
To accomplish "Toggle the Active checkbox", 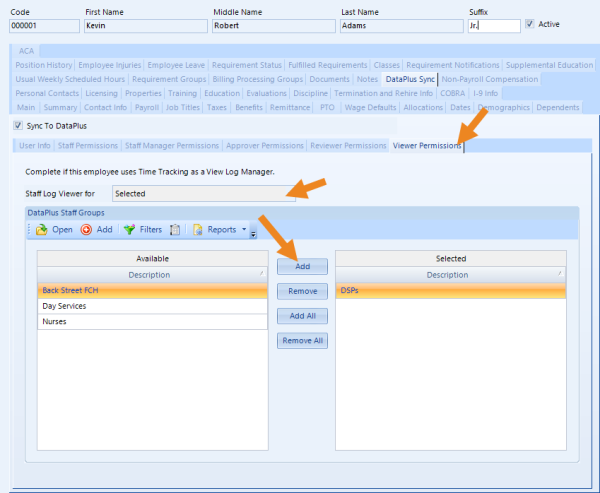I will (x=530, y=24).
